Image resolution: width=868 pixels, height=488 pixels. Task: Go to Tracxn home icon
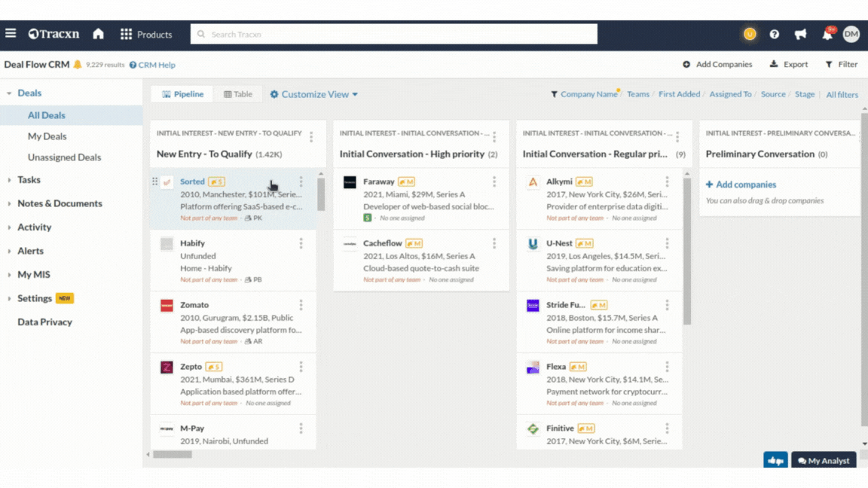coord(98,34)
